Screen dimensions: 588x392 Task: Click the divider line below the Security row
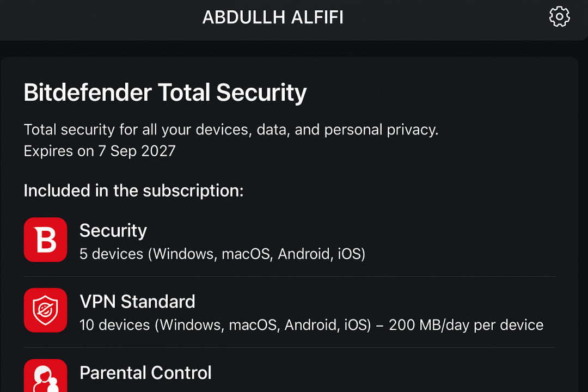tap(290, 277)
